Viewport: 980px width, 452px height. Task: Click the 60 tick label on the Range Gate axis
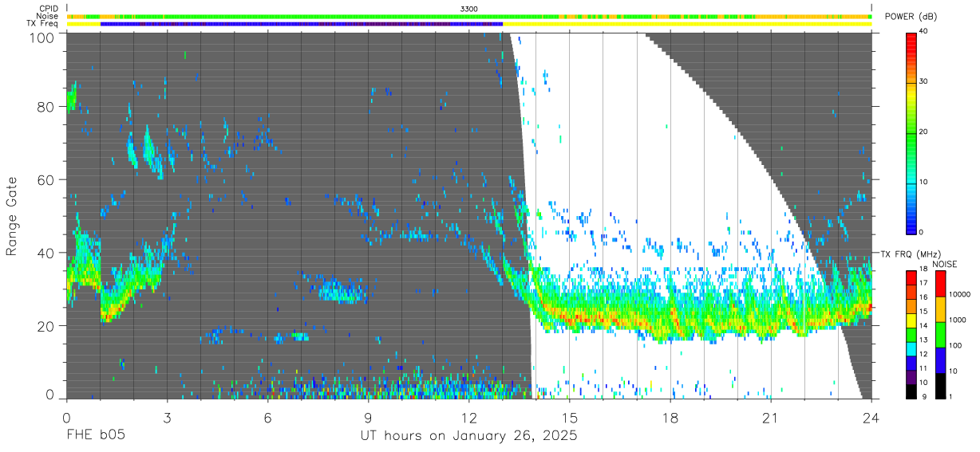[x=46, y=180]
